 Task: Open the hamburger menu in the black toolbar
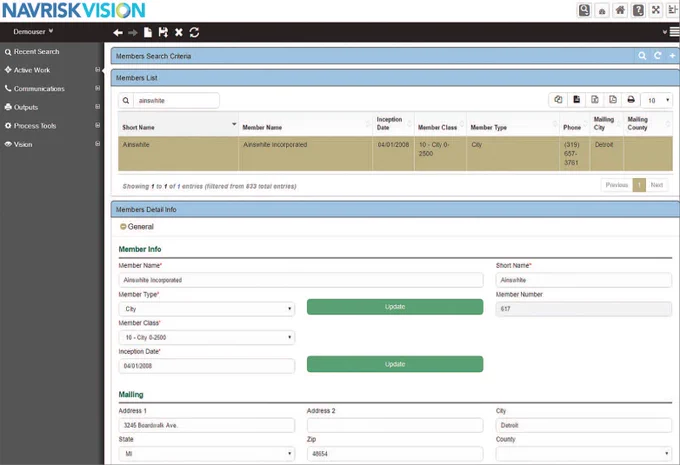[x=674, y=32]
